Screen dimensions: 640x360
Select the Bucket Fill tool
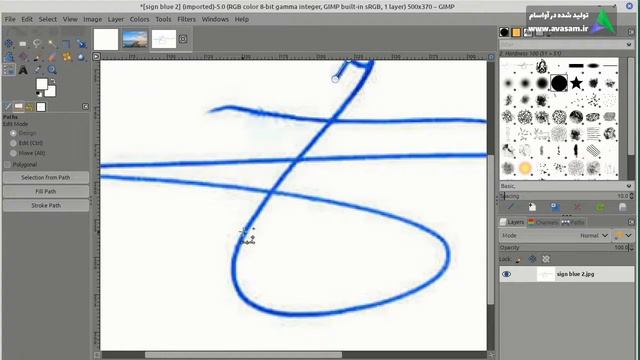point(23,57)
